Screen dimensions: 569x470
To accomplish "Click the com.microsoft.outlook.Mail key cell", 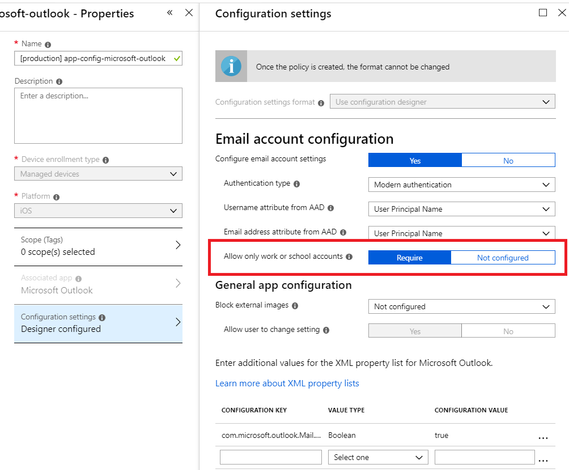I will coord(271,435).
